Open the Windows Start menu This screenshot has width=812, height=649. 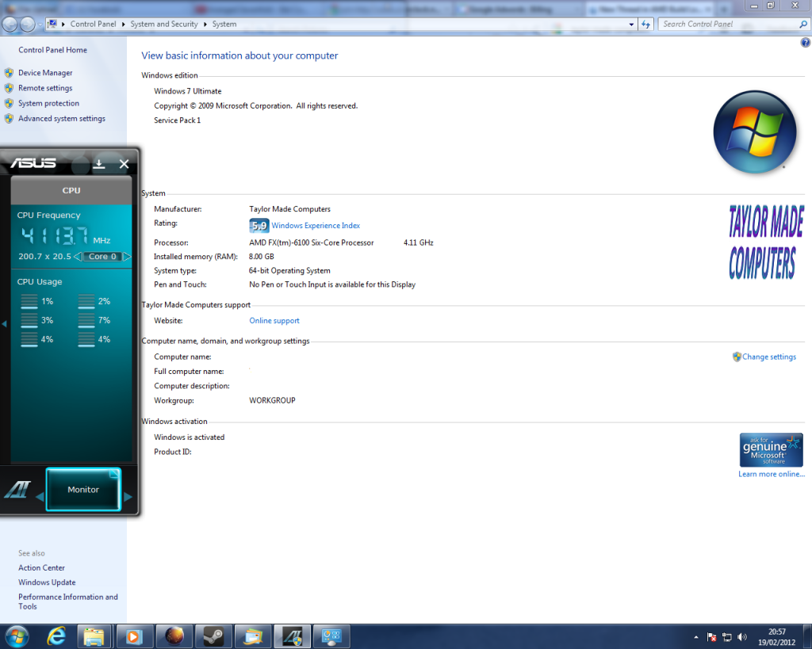click(17, 636)
